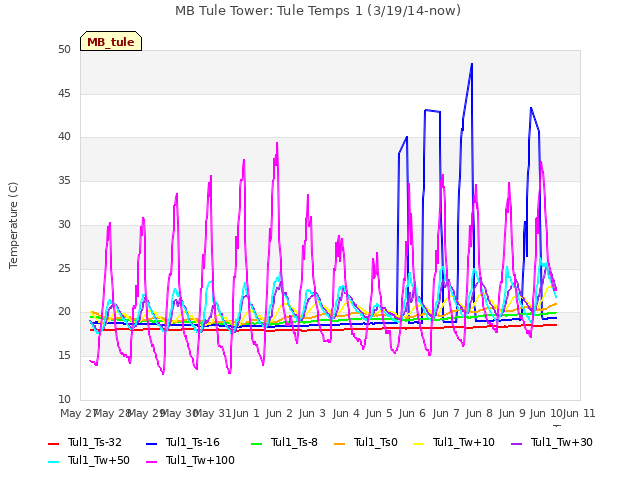Viewport: 640px width, 480px height.
Task: Click the Jun 7 x-axis date label
Action: tap(446, 413)
